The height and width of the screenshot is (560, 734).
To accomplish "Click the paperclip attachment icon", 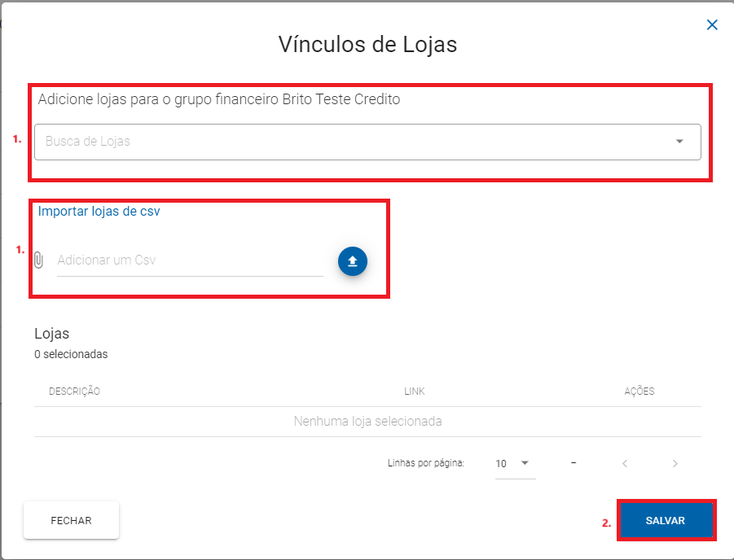I will pyautogui.click(x=38, y=261).
